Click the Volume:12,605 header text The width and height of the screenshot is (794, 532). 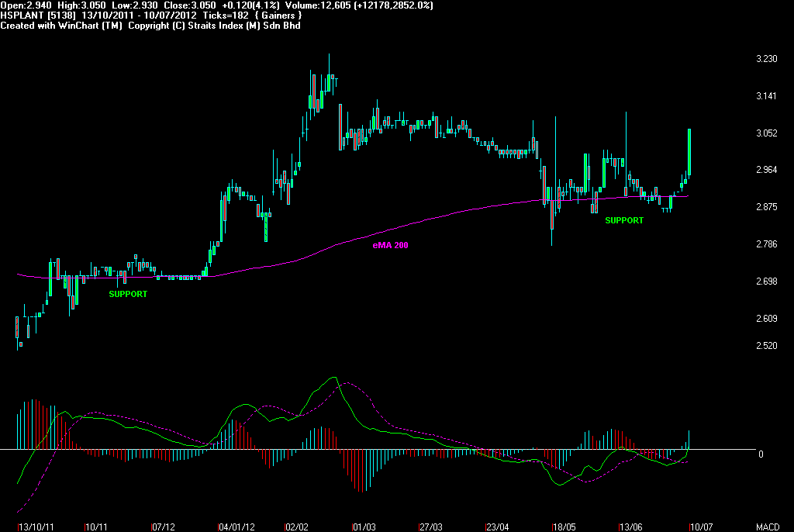[x=318, y=5]
